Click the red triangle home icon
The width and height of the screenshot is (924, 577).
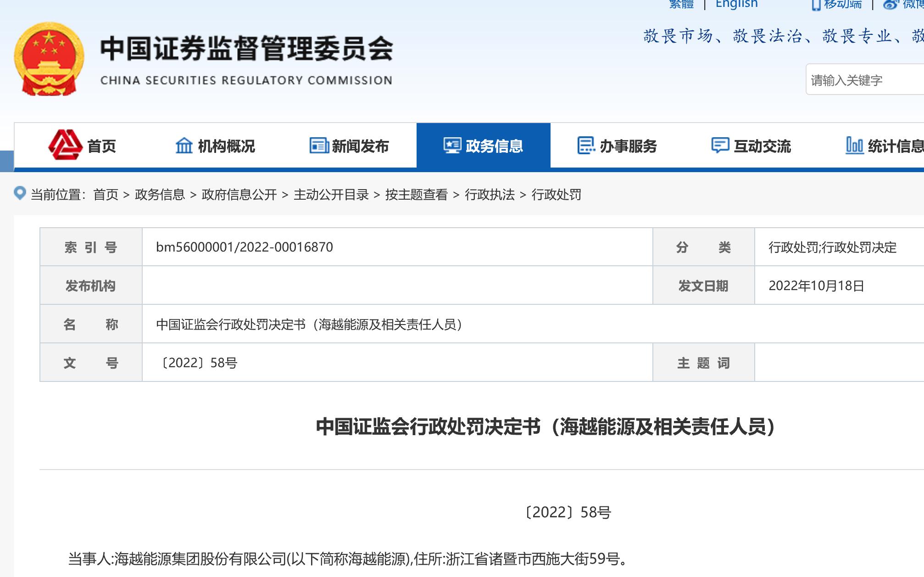[65, 145]
